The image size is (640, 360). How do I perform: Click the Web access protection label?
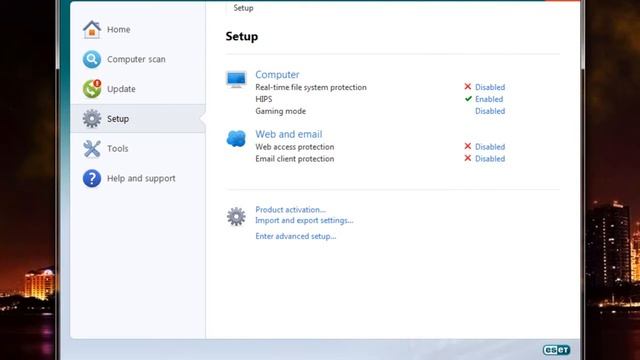point(295,147)
